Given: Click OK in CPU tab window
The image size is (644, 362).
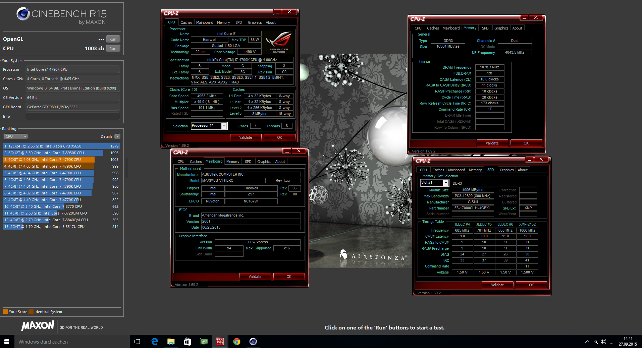Looking at the screenshot, I should (279, 137).
